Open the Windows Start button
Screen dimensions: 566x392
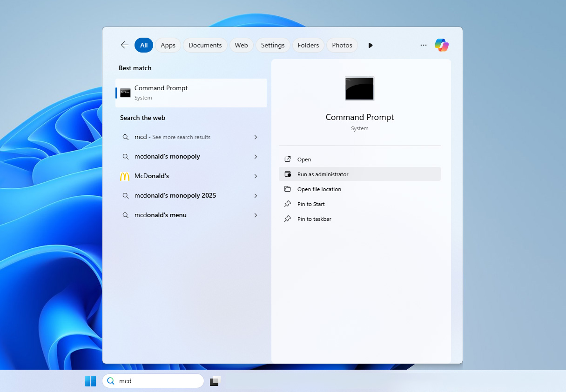point(90,381)
